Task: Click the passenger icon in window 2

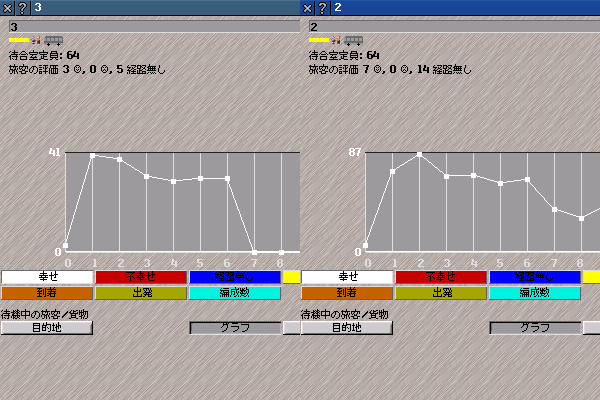Action: tap(336, 40)
